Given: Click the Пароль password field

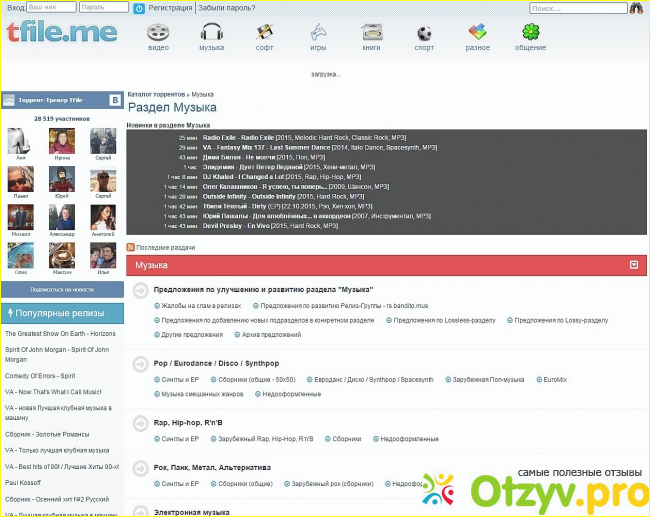Looking at the screenshot, I should [103, 7].
